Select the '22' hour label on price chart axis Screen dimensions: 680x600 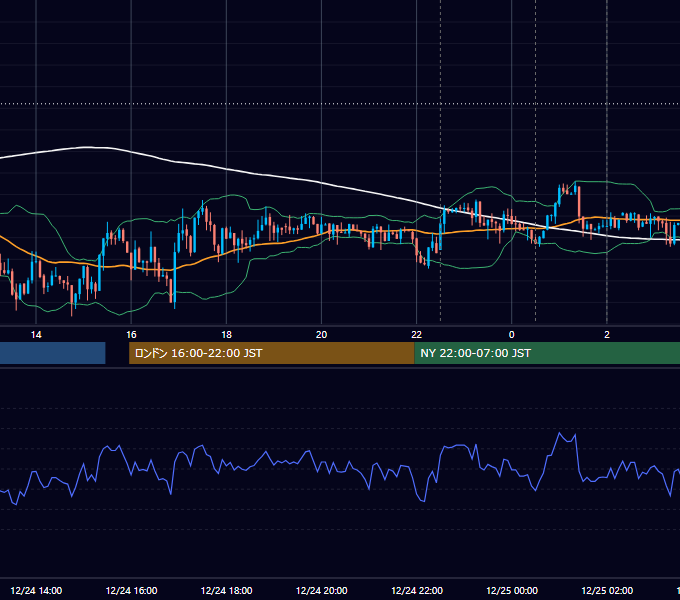[x=416, y=335]
